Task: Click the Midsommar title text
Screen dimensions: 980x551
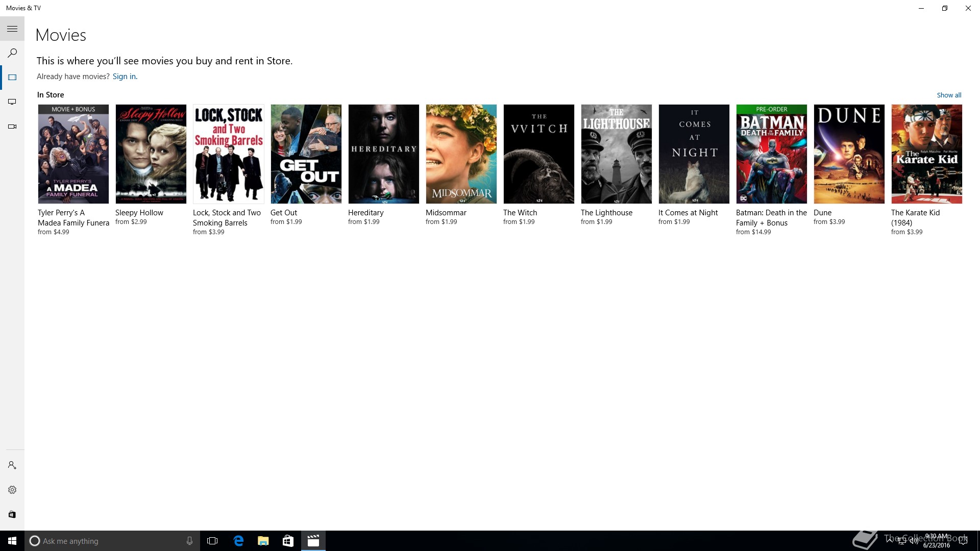Action: [x=446, y=213]
